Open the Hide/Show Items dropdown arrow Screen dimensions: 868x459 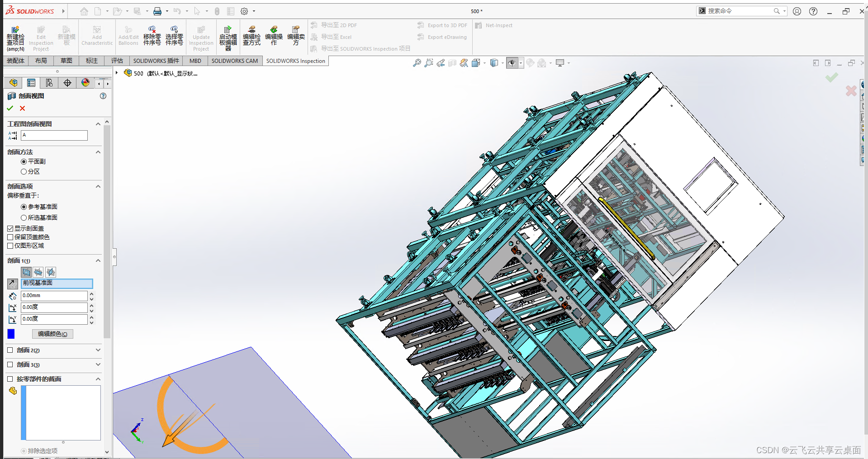[x=521, y=63]
